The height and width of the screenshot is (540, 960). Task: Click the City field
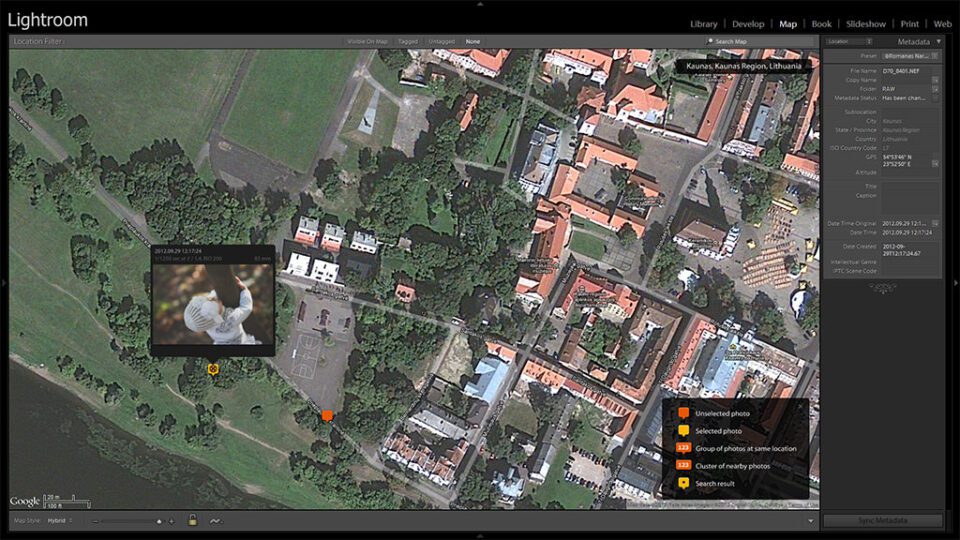(910, 121)
